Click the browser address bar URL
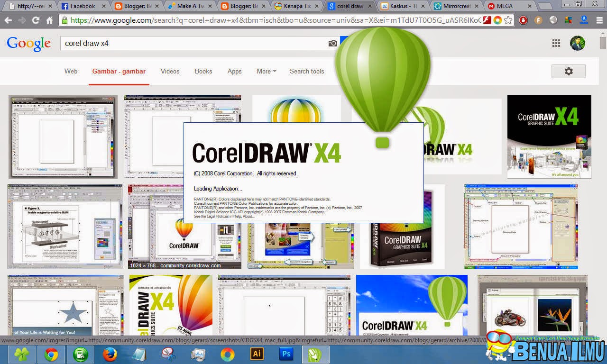This screenshot has width=607, height=364. point(275,20)
